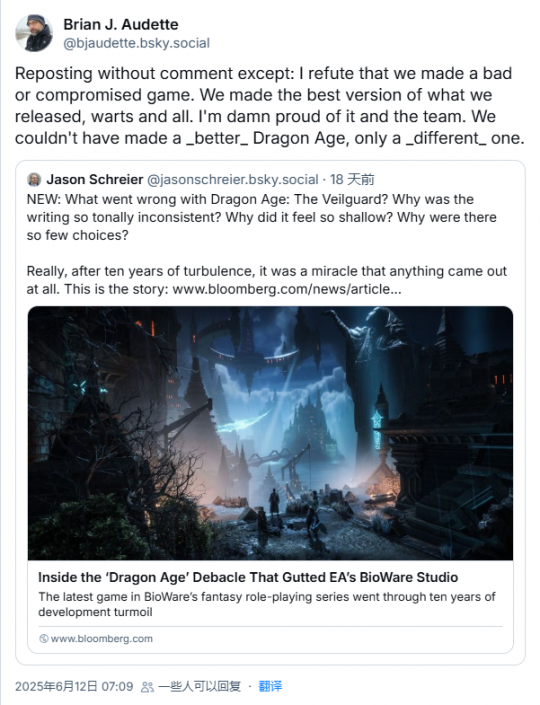This screenshot has width=540, height=705.
Task: Click the globe icon beside www.bloomberg.com
Action: pos(44,638)
